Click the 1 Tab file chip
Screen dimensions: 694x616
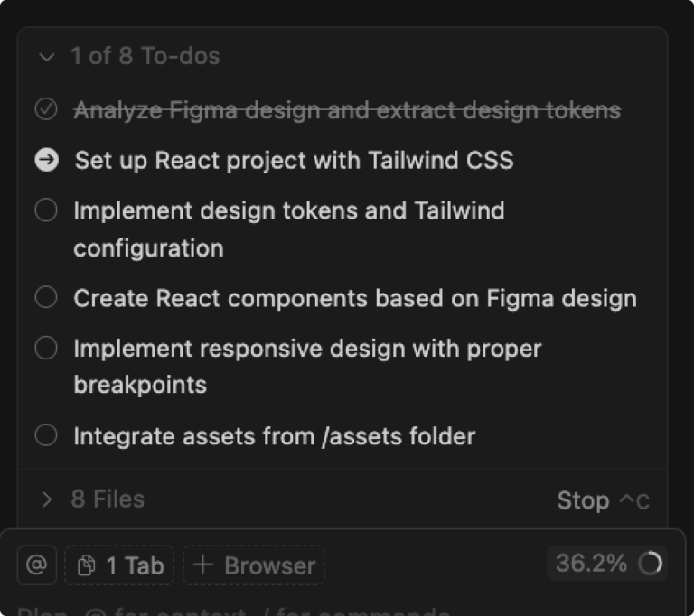pos(121,565)
